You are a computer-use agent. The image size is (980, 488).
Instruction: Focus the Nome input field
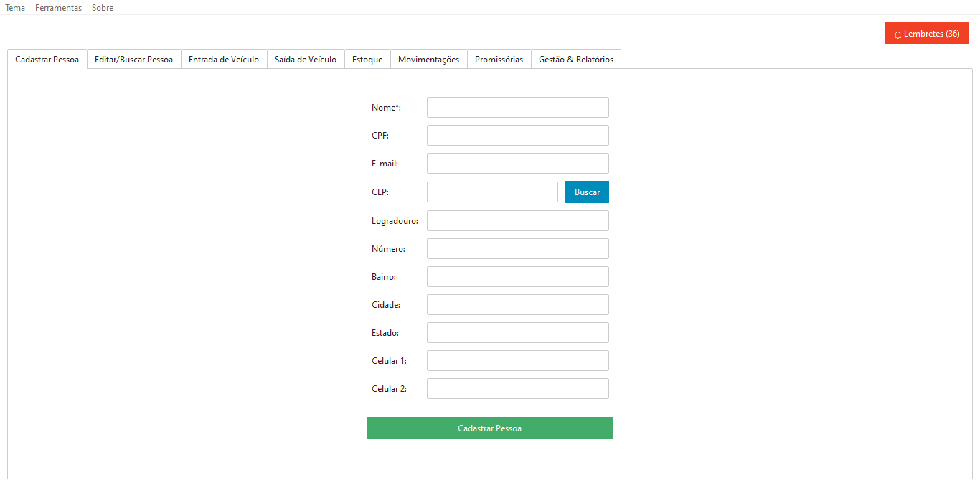pyautogui.click(x=517, y=108)
